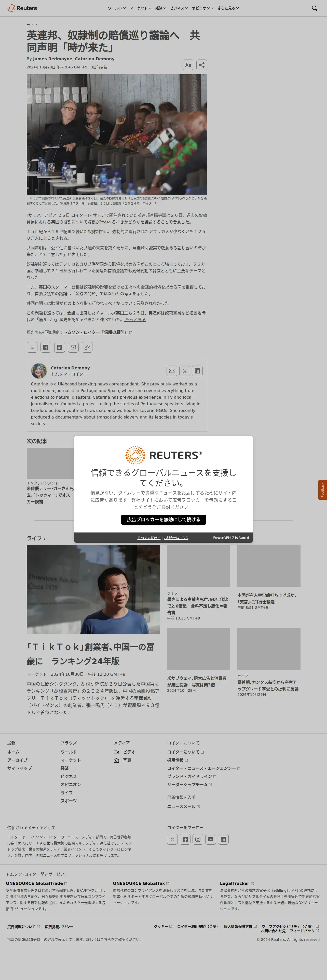Click お問合せはこちら link in popup

176,538
